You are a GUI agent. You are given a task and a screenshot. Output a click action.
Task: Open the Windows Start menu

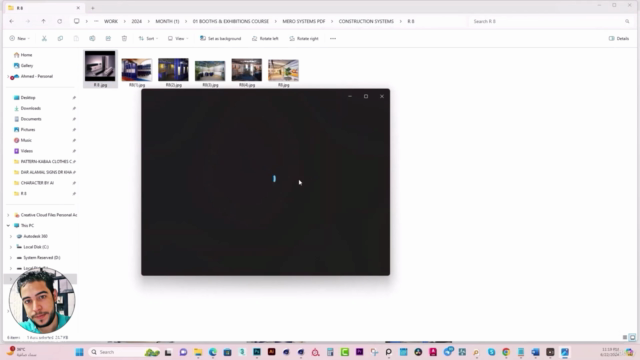[x=80, y=352]
